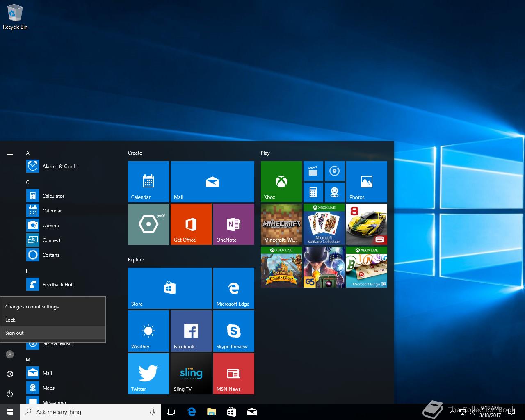Launch the Xbox tile
Image resolution: width=525 pixels, height=420 pixels.
coord(281,182)
